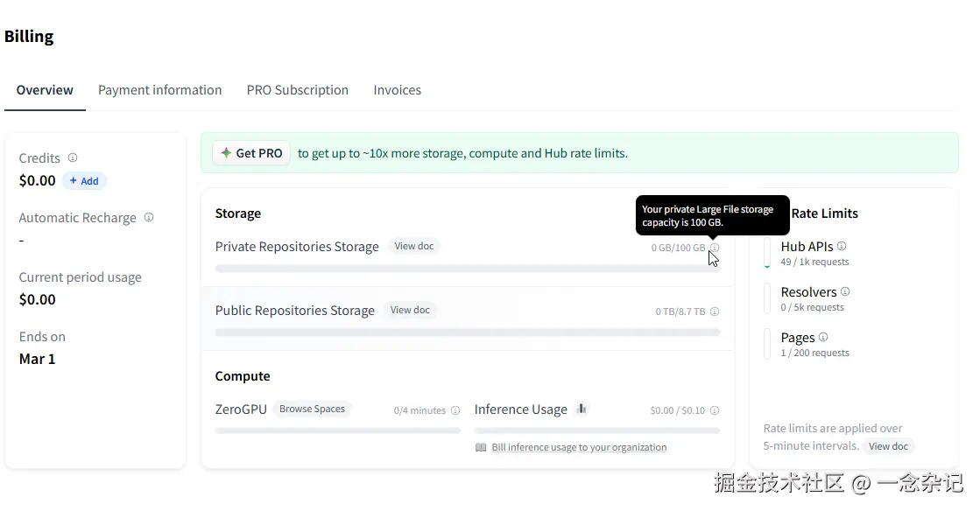Screen dimensions: 980x511
Task: Open the PRO Subscription tab
Action: click(x=298, y=90)
